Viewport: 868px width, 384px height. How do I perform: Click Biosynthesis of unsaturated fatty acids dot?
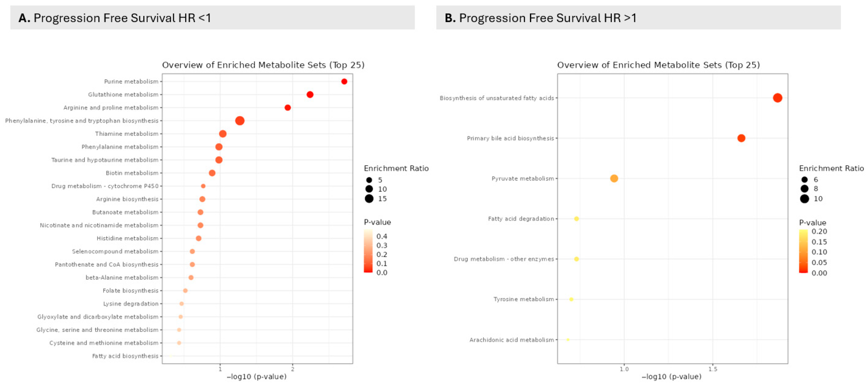click(x=777, y=98)
